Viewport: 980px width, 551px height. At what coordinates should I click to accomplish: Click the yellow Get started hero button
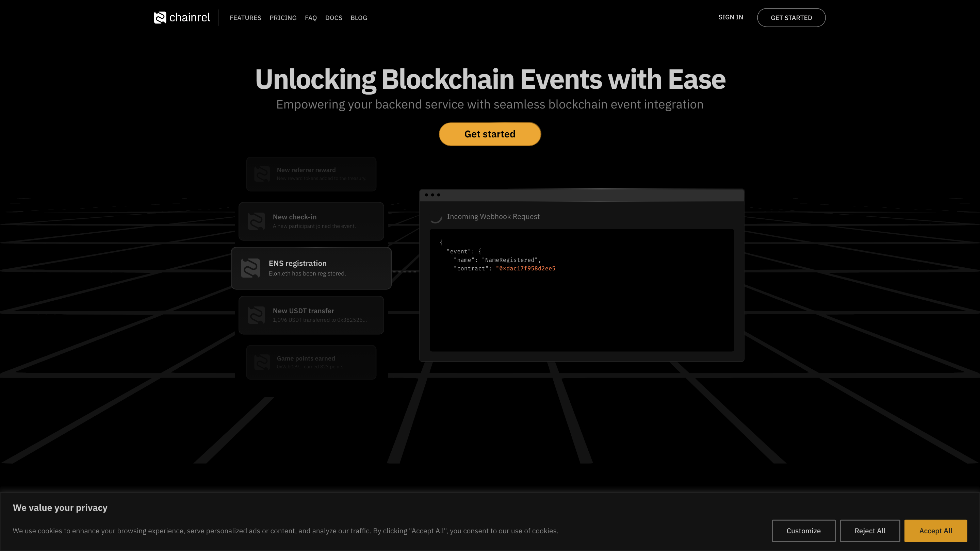(490, 134)
